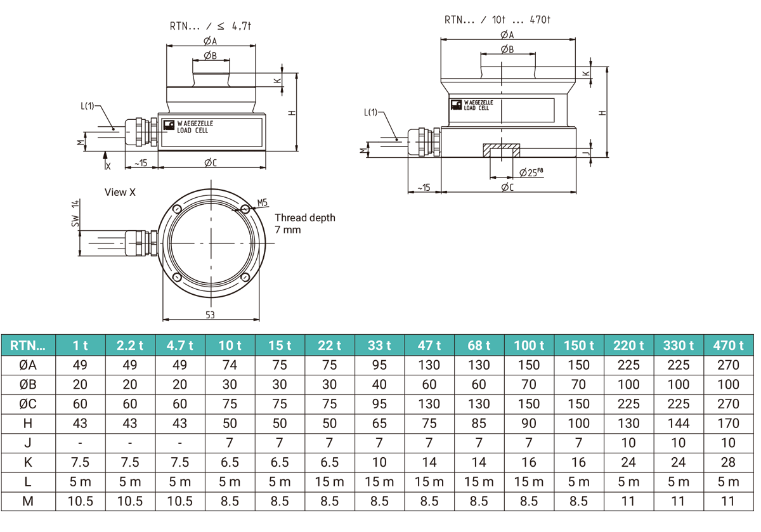Click the H value 170 for 470 t
761x532 pixels.
click(728, 424)
